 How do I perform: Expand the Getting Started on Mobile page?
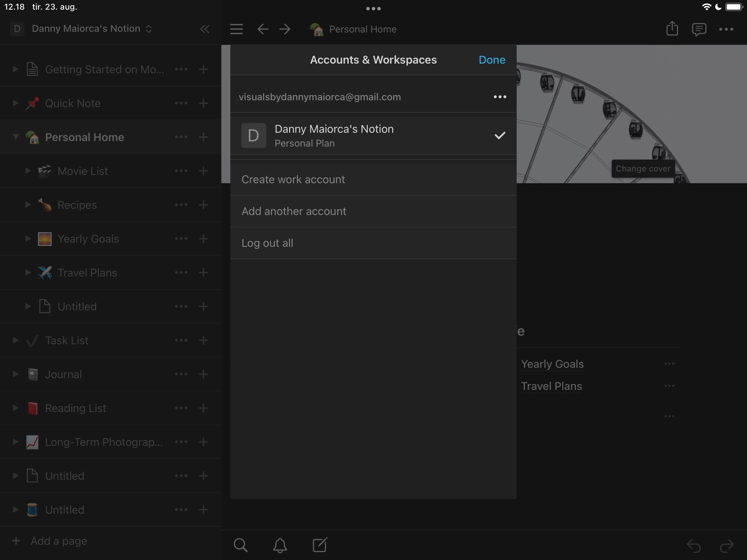(16, 69)
